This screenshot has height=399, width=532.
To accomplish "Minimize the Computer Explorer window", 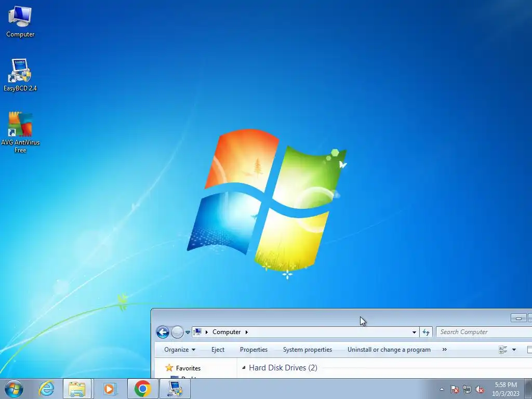I will pyautogui.click(x=518, y=318).
